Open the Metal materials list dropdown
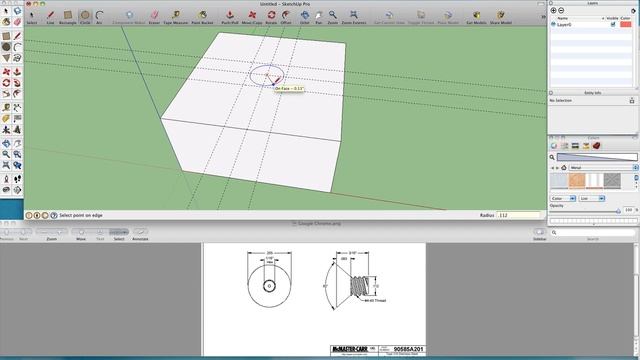The height and width of the screenshot is (360, 640). coord(603,168)
